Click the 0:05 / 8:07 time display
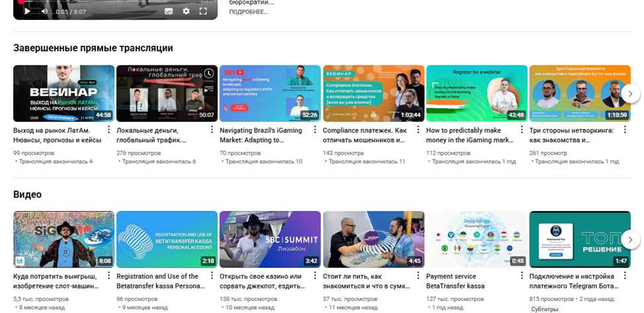Screen dimensions: 644x313 tap(71, 11)
